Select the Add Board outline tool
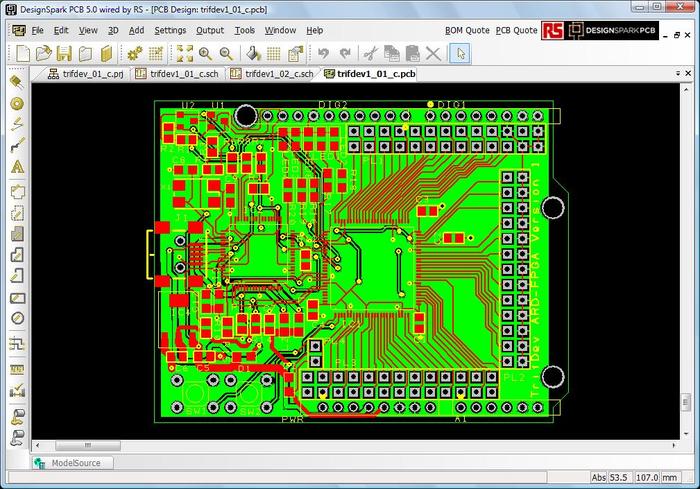The image size is (700, 489). (17, 192)
